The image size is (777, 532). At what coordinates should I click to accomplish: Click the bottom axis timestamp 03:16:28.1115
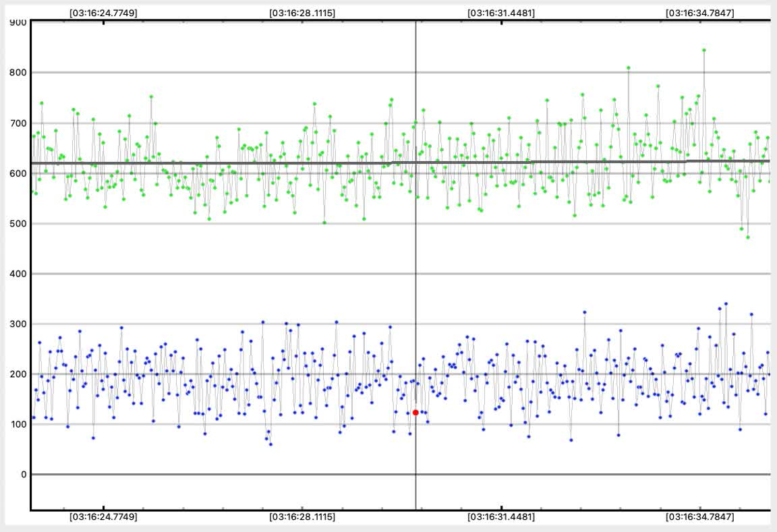click(302, 517)
